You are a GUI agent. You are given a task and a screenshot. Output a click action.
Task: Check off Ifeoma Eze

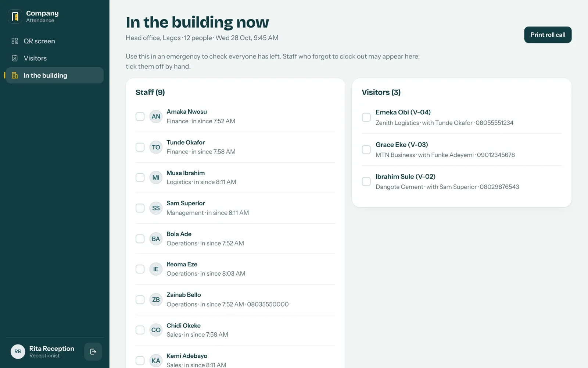tap(140, 269)
